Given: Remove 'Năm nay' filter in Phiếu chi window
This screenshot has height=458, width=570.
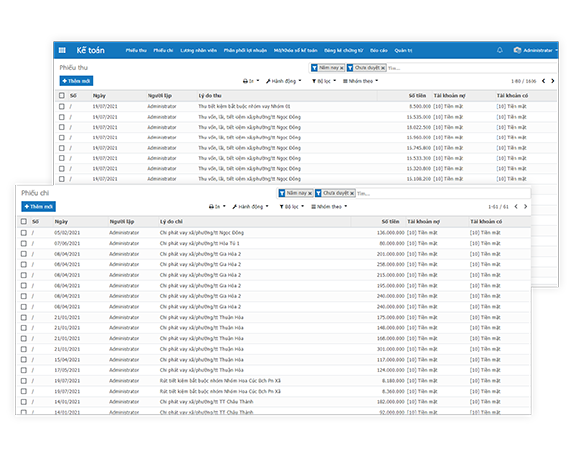Looking at the screenshot, I should 310,193.
